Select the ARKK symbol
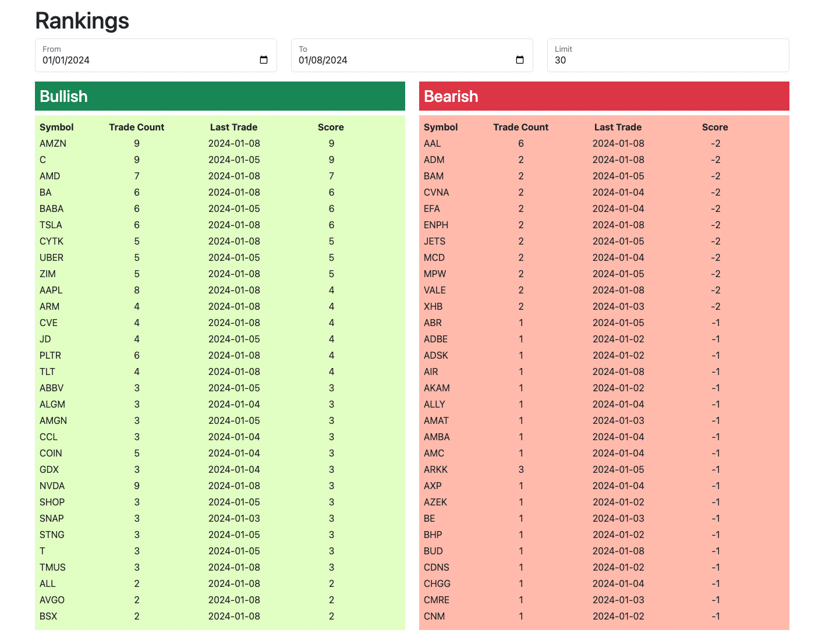This screenshot has height=644, width=829. pyautogui.click(x=436, y=469)
